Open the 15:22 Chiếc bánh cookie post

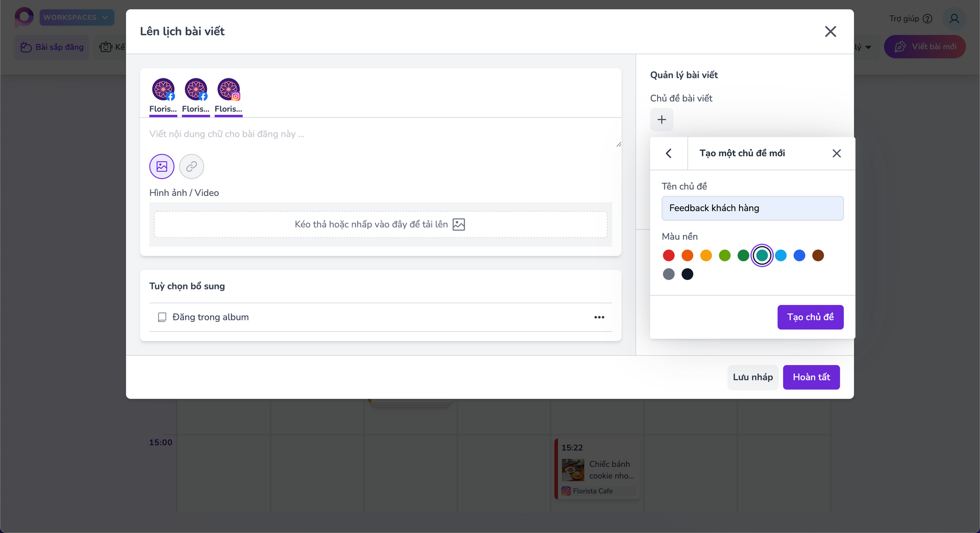click(597, 469)
